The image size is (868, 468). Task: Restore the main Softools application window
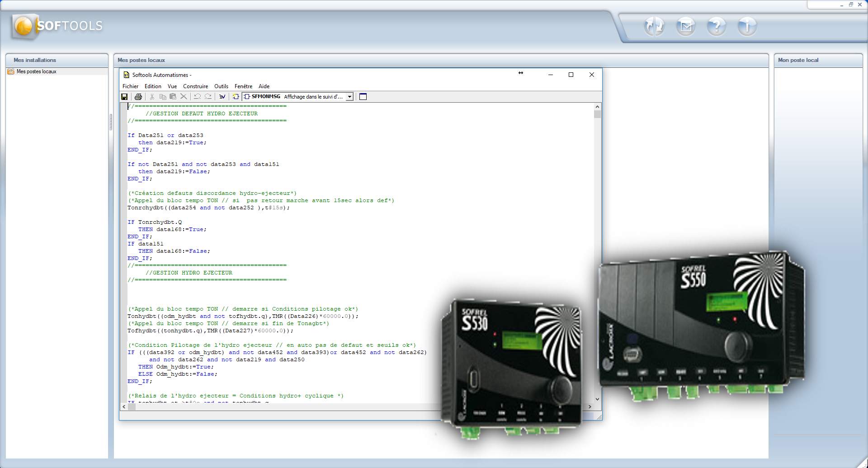851,5
